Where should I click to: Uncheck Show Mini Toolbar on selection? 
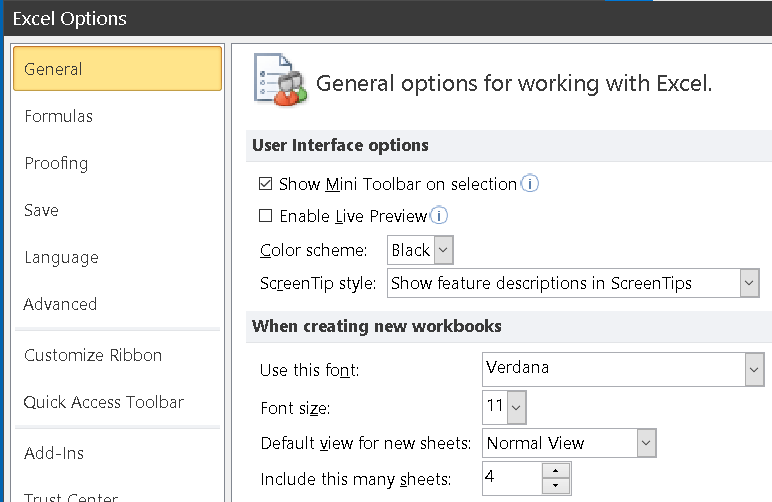(266, 184)
